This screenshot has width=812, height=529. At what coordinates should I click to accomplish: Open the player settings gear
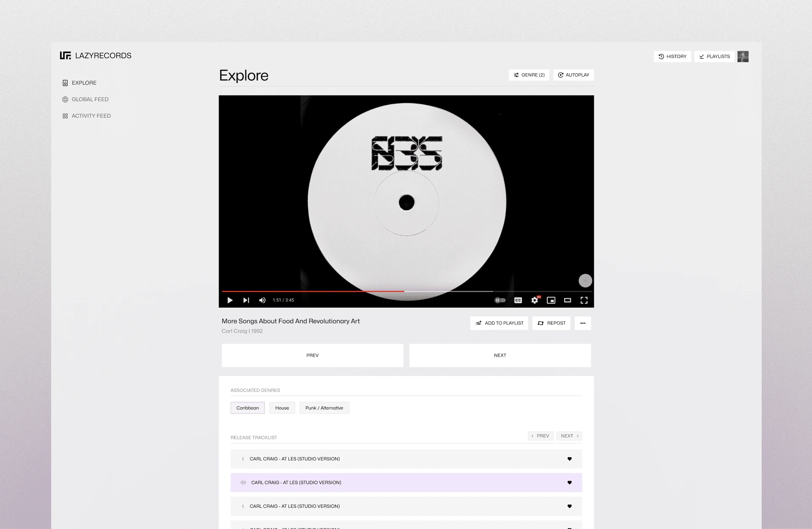click(535, 300)
